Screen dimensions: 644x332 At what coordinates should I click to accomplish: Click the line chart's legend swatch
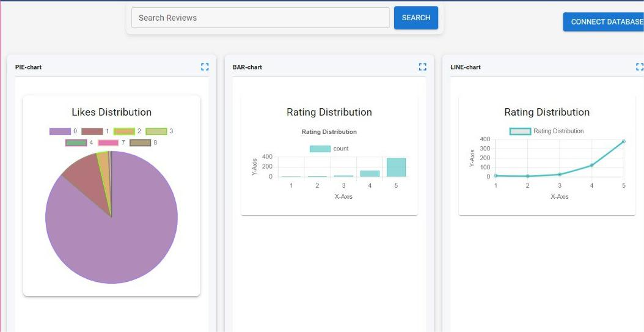[x=520, y=131]
